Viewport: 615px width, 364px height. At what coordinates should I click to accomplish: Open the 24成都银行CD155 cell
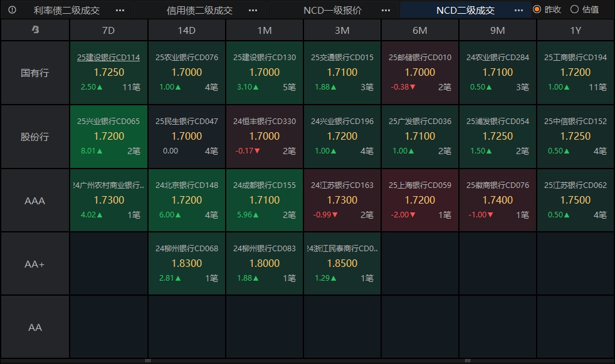click(x=265, y=200)
